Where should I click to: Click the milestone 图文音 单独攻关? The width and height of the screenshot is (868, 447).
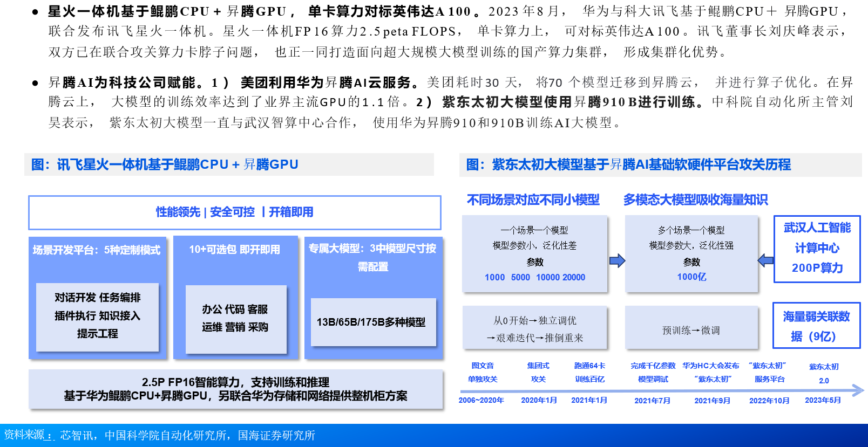click(483, 372)
